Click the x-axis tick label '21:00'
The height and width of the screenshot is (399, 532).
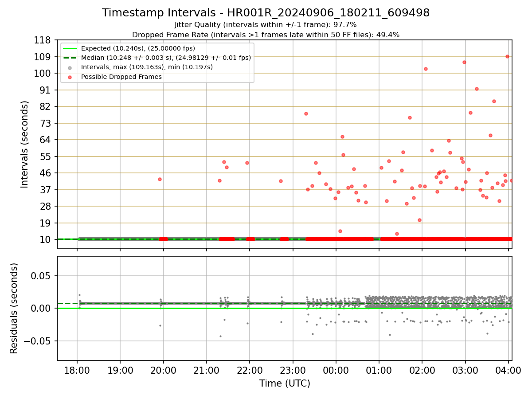pos(206,371)
